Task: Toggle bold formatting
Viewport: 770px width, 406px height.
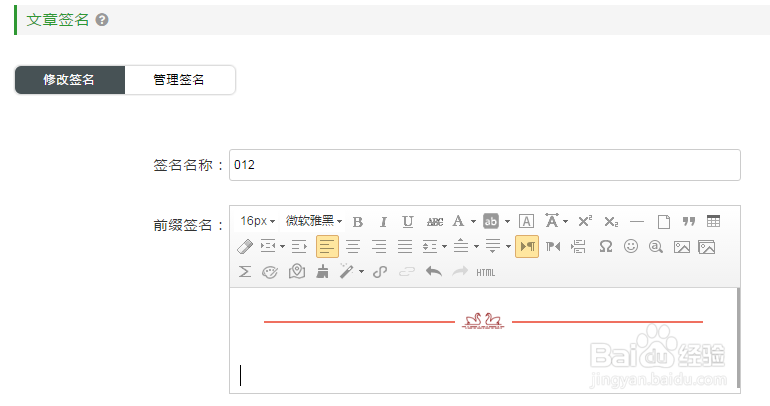Action: pos(358,222)
